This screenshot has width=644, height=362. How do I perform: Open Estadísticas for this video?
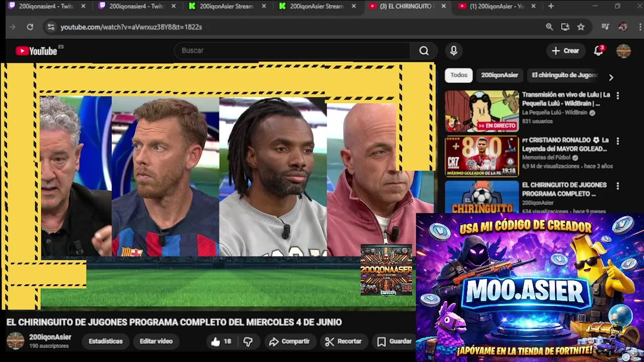(x=106, y=341)
